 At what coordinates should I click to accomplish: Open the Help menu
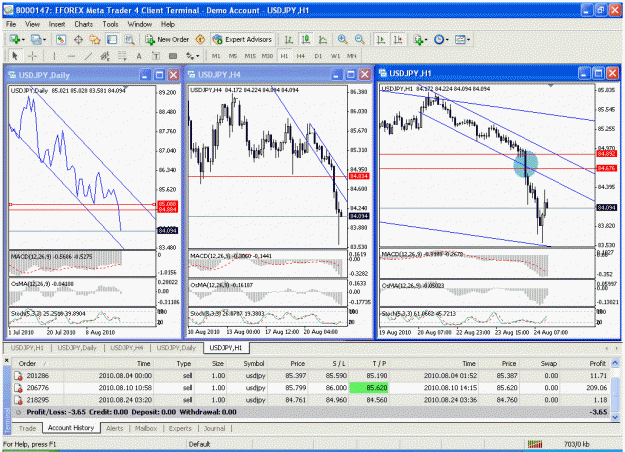168,24
